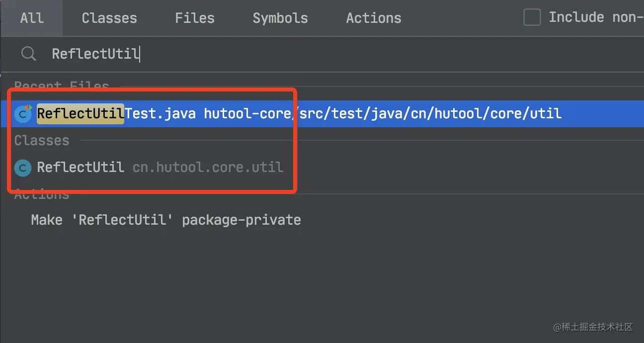The width and height of the screenshot is (644, 343).
Task: Switch to the Symbols tab
Action: click(x=280, y=18)
